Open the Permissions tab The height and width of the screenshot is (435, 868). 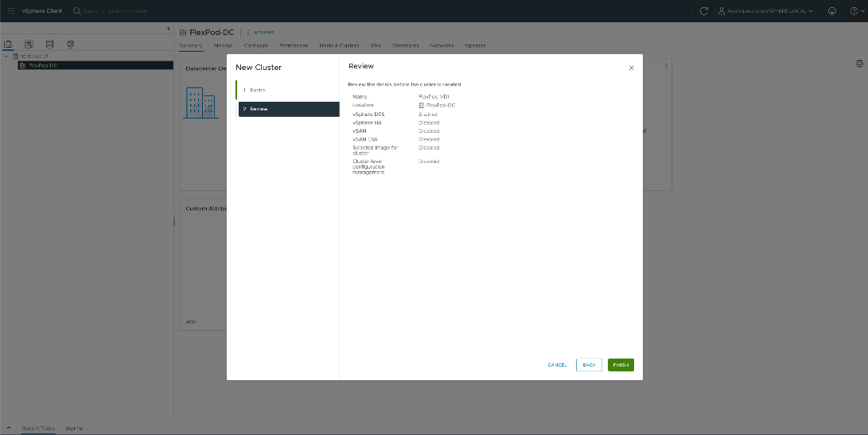[x=294, y=45]
